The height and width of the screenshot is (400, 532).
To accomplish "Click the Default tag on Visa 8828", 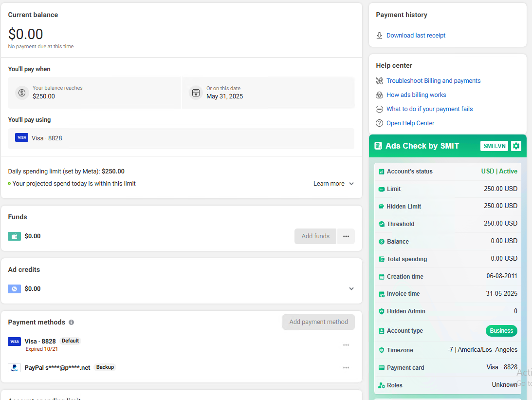I will pos(70,341).
